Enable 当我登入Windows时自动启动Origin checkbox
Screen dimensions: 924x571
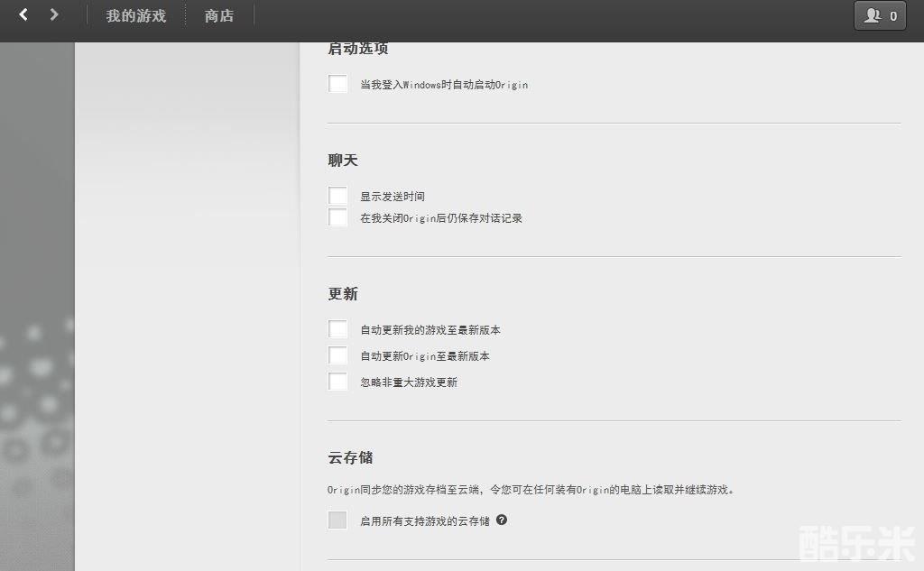click(x=337, y=84)
